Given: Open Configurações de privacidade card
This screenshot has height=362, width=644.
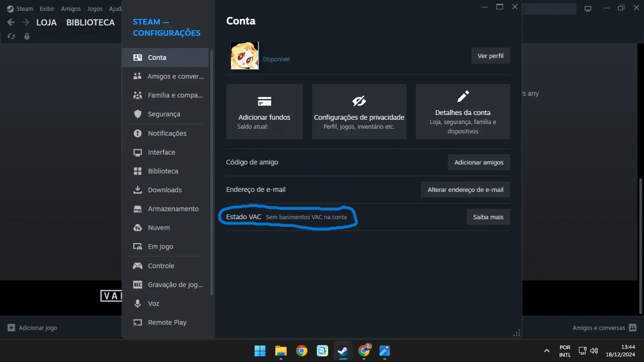Looking at the screenshot, I should click(x=359, y=112).
